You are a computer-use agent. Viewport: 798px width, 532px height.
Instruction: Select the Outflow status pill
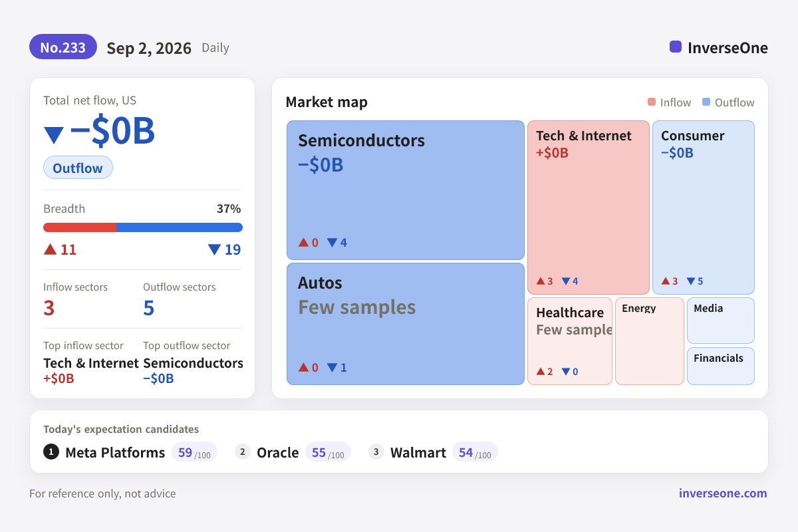click(x=78, y=168)
